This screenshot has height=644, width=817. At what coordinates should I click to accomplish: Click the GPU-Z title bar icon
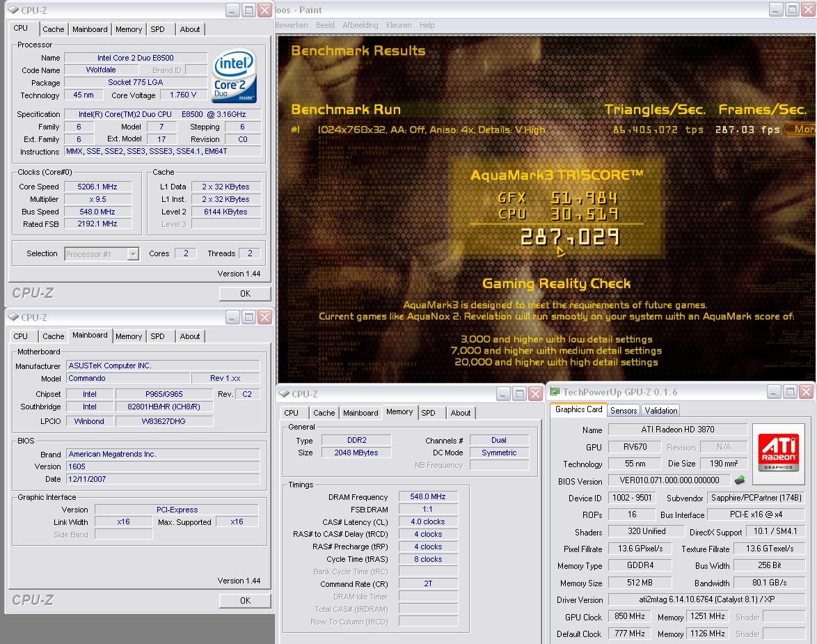click(555, 391)
